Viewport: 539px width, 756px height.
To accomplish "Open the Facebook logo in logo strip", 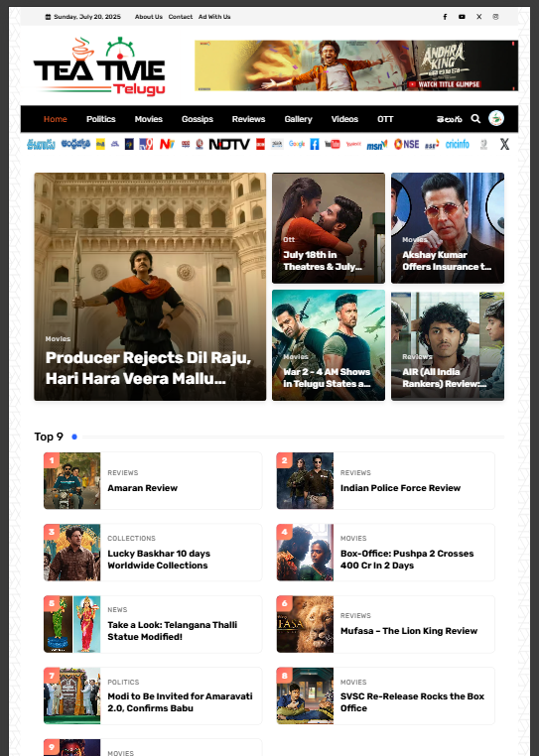I will click(315, 144).
